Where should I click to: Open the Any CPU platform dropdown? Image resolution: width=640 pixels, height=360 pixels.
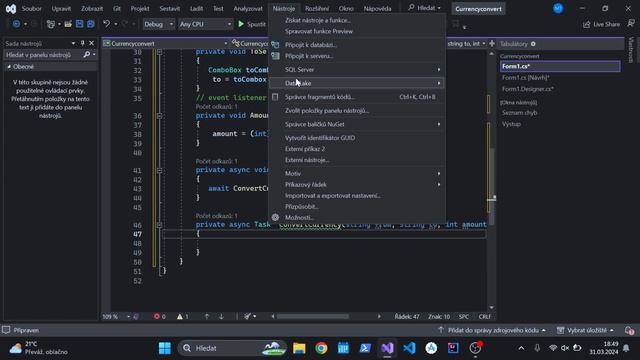(x=205, y=24)
